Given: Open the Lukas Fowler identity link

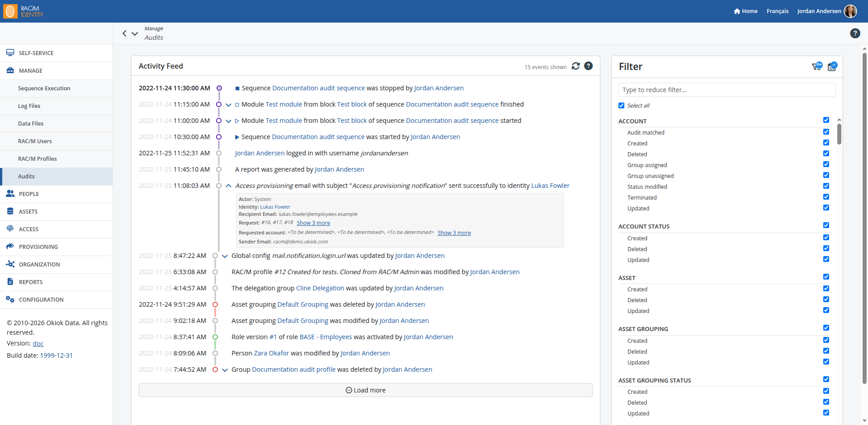Looking at the screenshot, I should coord(550,186).
